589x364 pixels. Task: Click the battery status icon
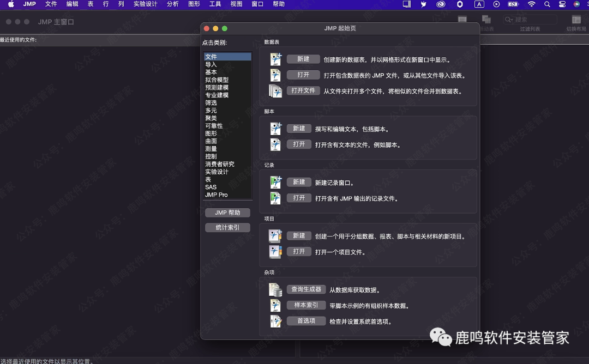pyautogui.click(x=513, y=4)
